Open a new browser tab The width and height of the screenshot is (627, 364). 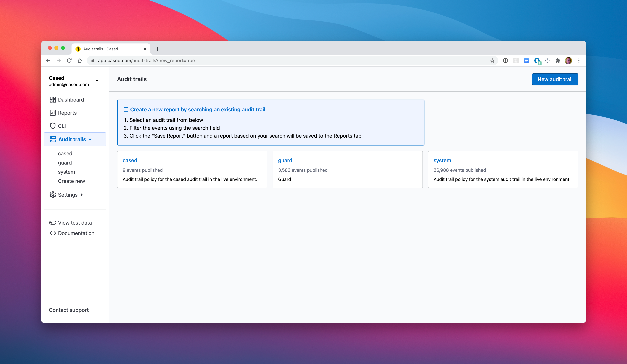[x=157, y=49]
